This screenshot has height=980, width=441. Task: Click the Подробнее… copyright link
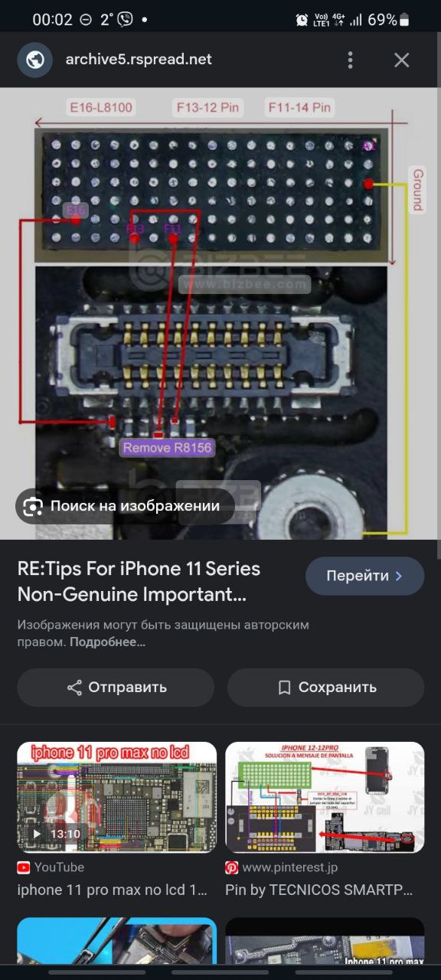point(108,642)
